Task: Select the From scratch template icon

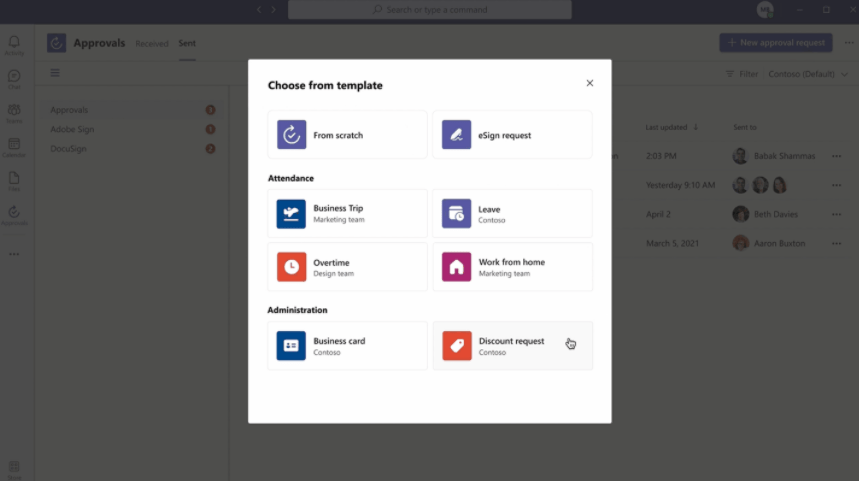Action: pos(292,135)
